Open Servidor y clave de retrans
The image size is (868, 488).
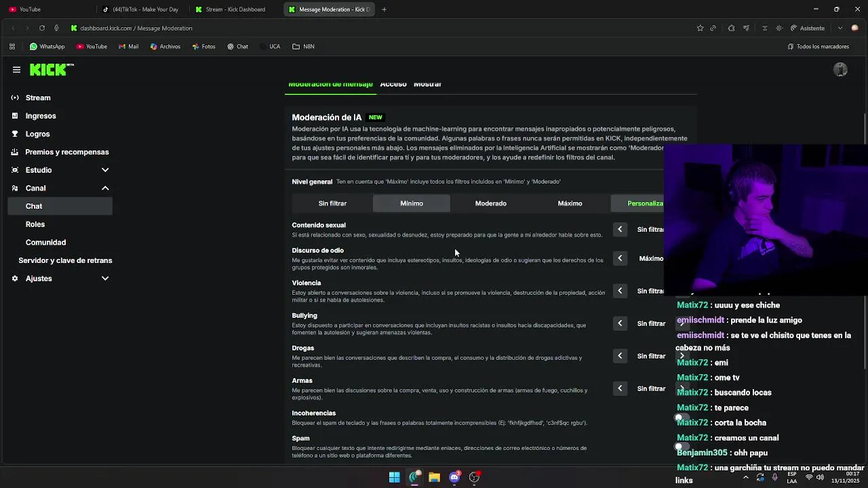(x=65, y=260)
